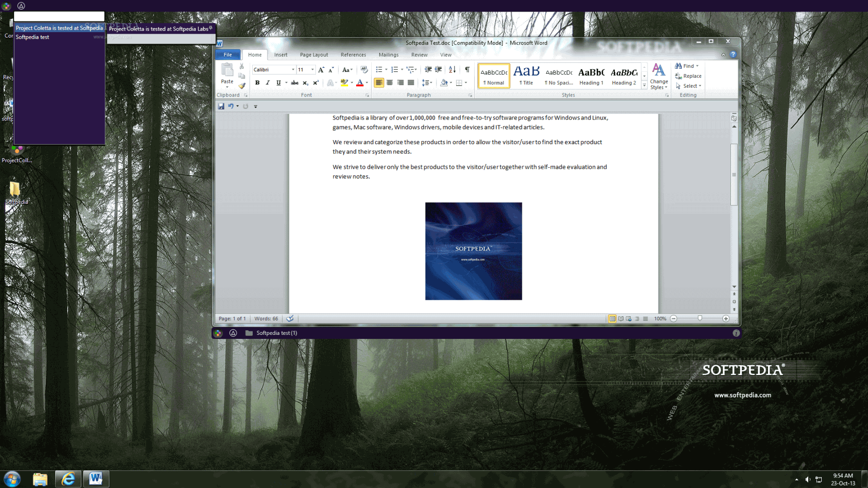
Task: Click the Save icon in quick access toolbar
Action: pyautogui.click(x=221, y=106)
